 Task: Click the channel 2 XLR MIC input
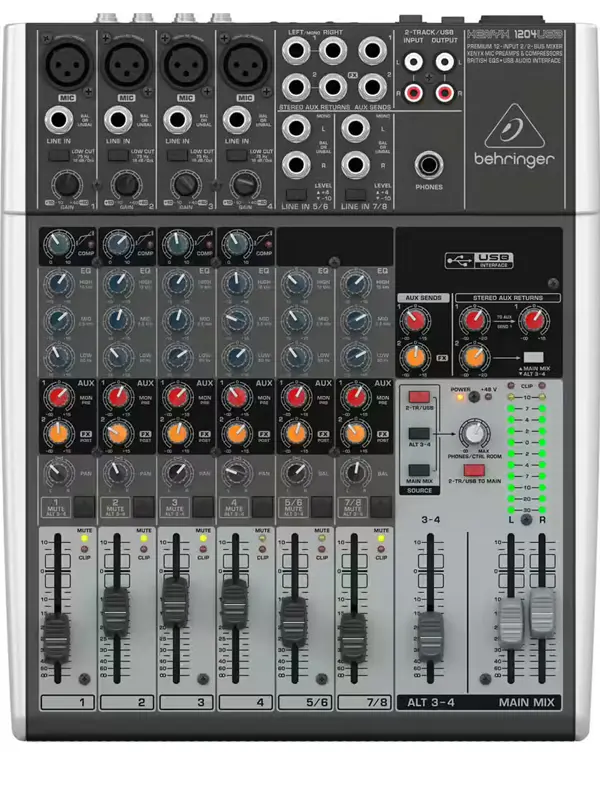[126, 65]
